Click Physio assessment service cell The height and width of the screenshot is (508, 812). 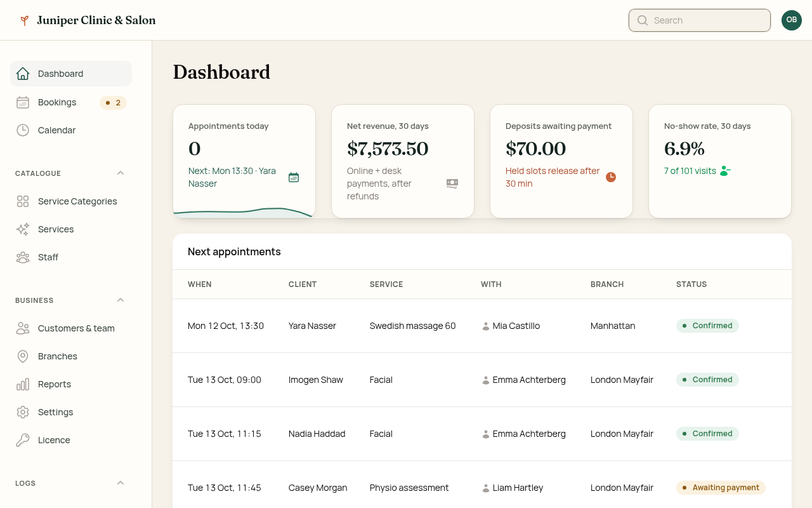click(409, 488)
